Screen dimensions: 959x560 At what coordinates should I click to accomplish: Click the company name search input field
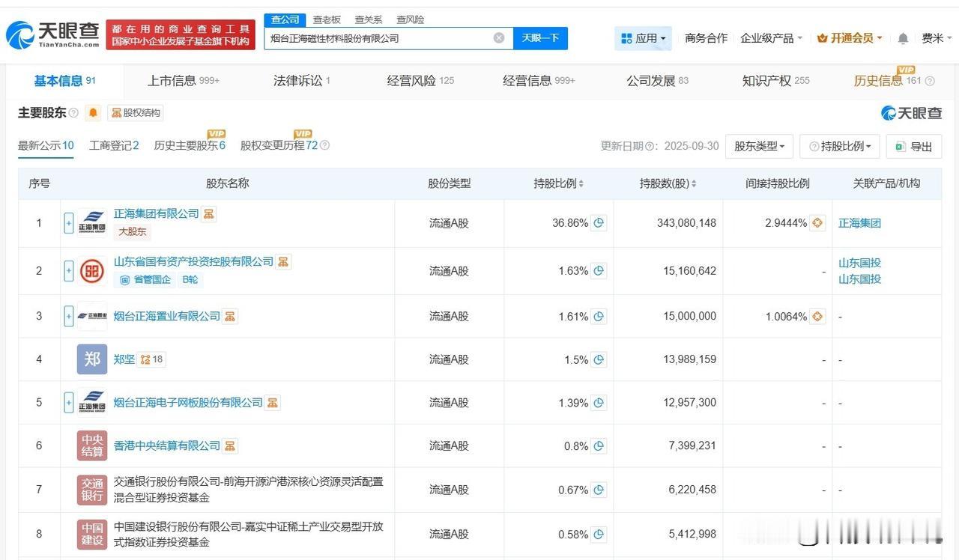[x=378, y=38]
